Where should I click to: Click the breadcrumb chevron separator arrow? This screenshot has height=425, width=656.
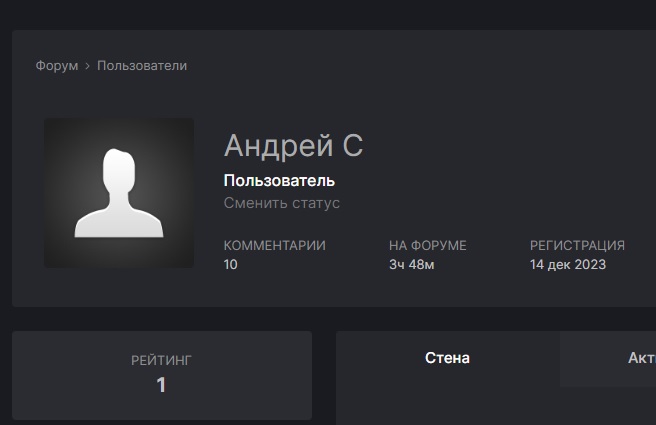pyautogui.click(x=87, y=66)
